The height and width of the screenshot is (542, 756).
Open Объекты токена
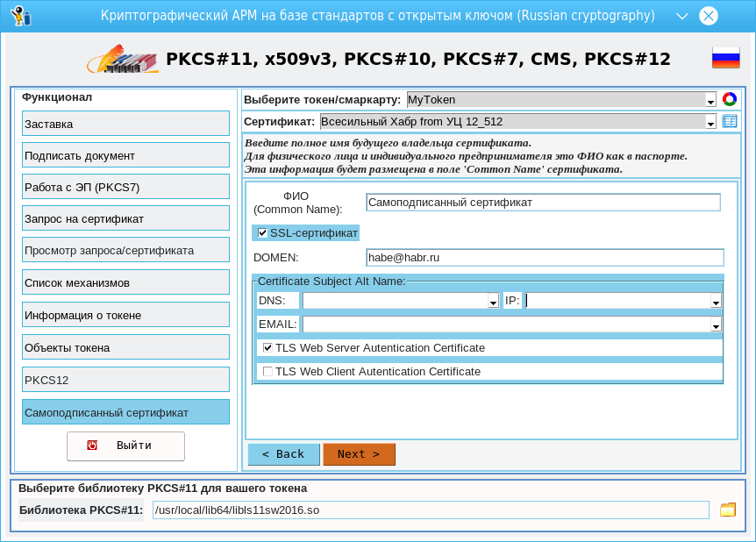click(125, 347)
